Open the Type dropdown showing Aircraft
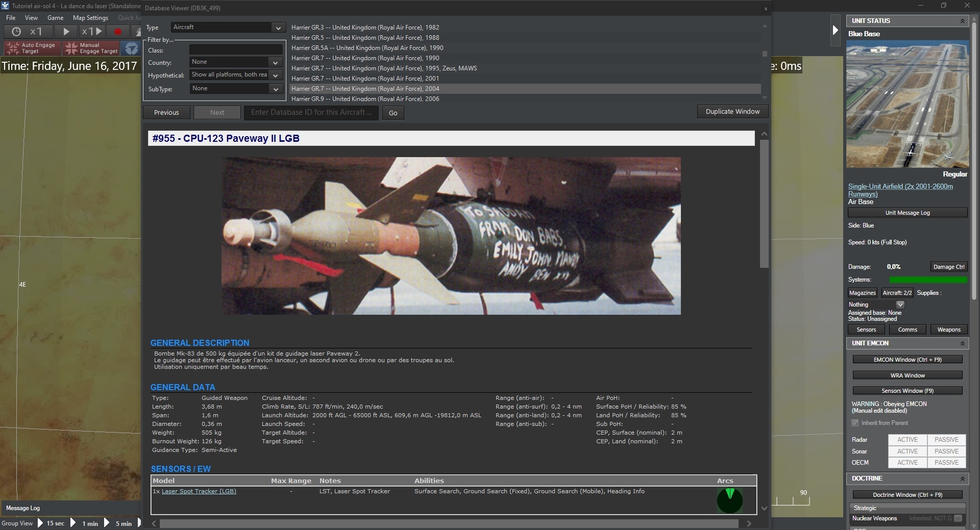The height and width of the screenshot is (530, 980). point(278,28)
